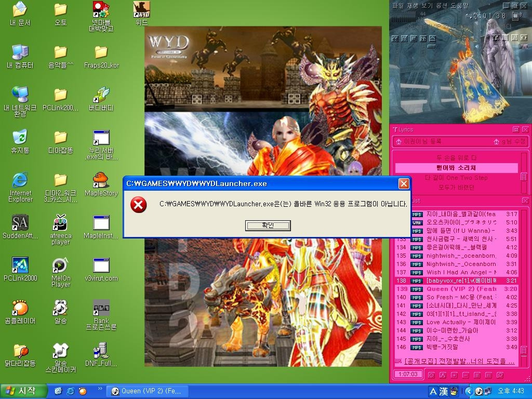
Task: Click the search magnifier icon below playlist
Action: click(500, 375)
